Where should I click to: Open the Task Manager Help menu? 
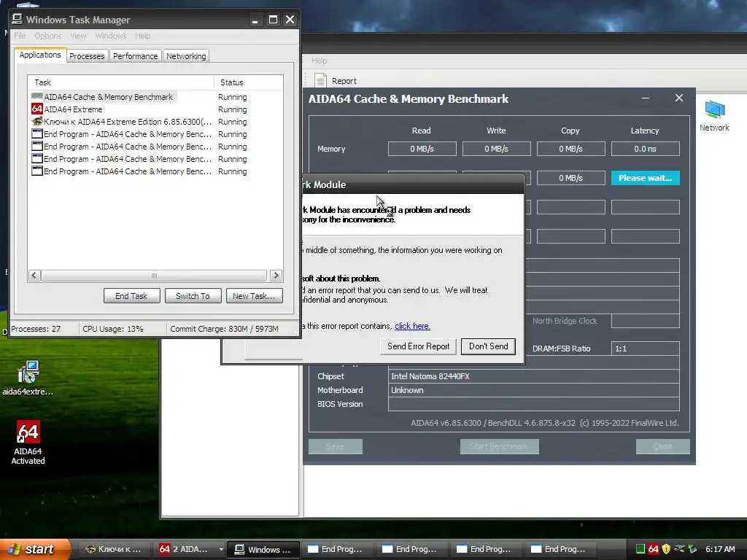click(142, 36)
